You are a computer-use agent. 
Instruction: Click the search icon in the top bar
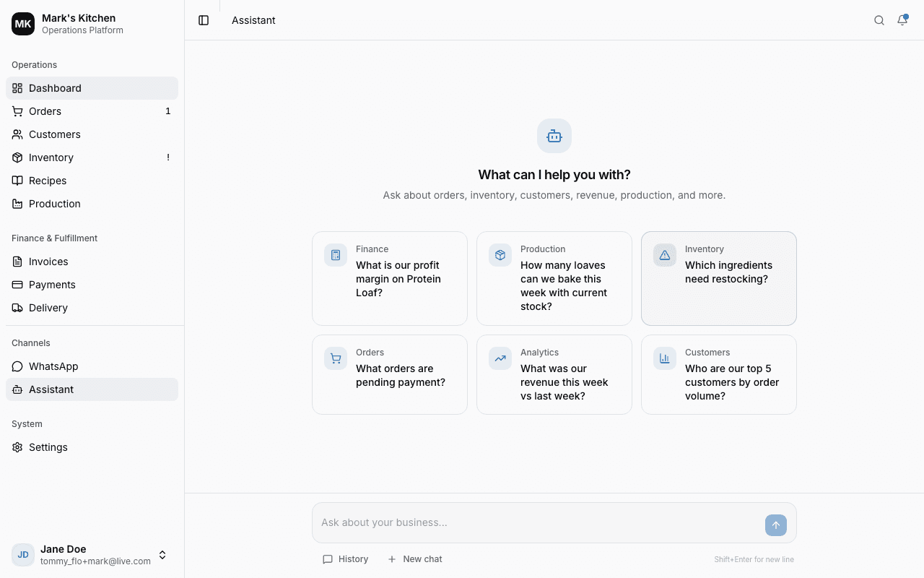(879, 20)
